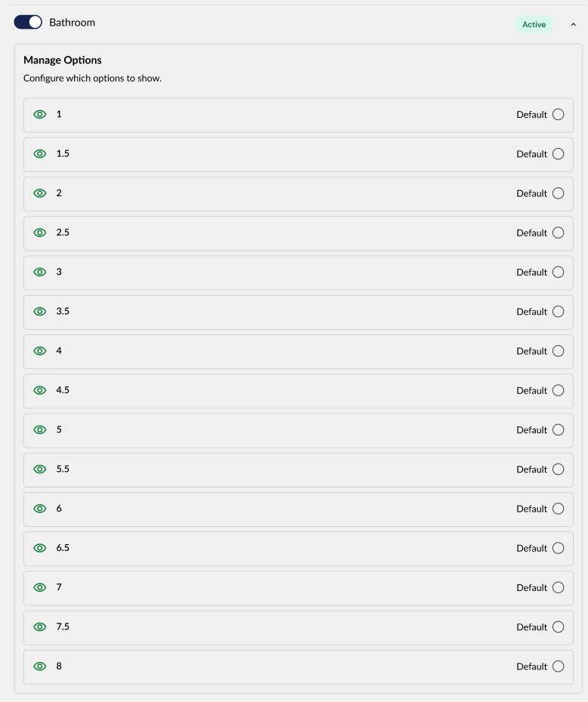Image resolution: width=588 pixels, height=702 pixels.
Task: Make 4.5 the default option
Action: [558, 390]
